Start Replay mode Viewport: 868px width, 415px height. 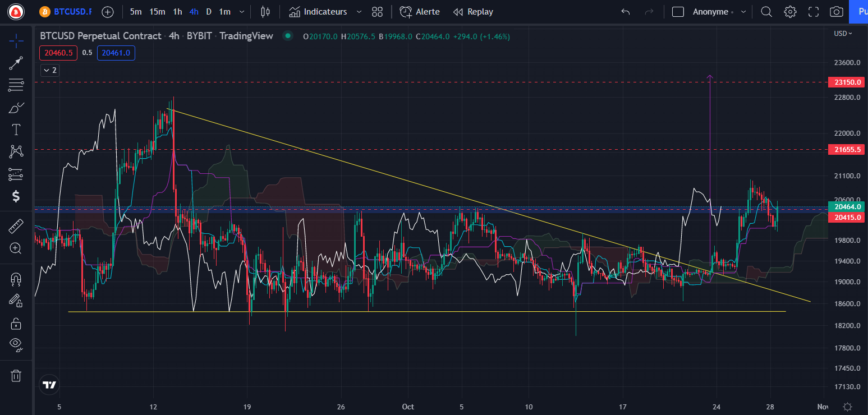point(472,11)
